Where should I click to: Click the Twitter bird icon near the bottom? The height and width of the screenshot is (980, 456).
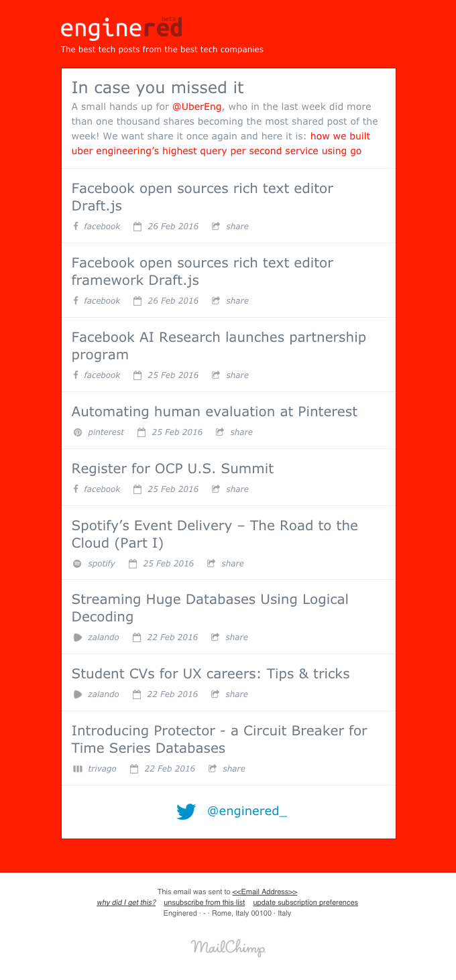pyautogui.click(x=186, y=811)
